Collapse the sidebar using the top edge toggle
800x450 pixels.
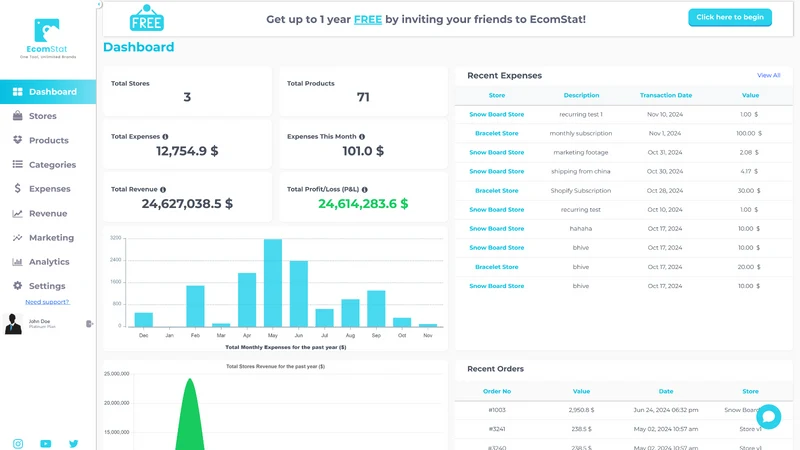(99, 5)
